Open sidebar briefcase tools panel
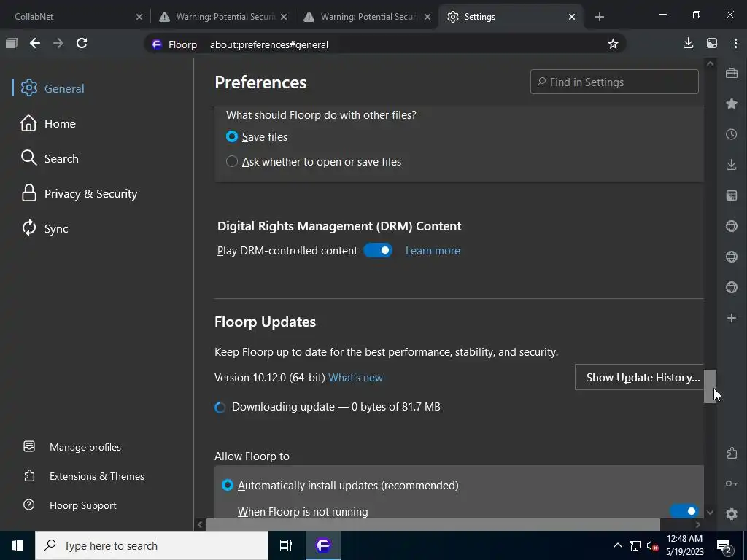The width and height of the screenshot is (747, 560). (731, 73)
